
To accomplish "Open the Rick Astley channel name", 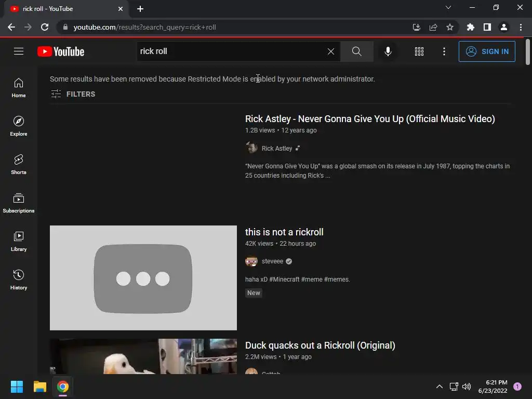I will 277,148.
